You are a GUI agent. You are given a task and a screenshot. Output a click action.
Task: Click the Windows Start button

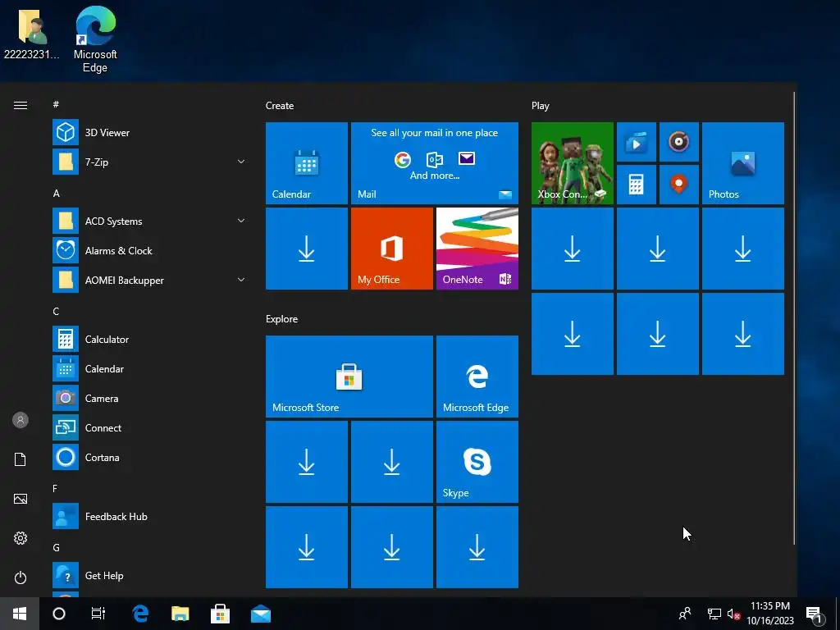click(x=20, y=614)
